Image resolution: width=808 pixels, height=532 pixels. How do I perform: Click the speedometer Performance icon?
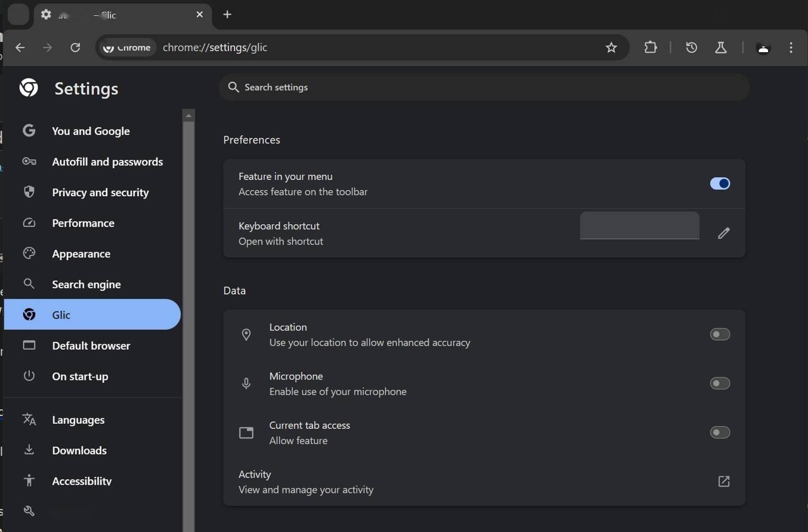(x=29, y=223)
